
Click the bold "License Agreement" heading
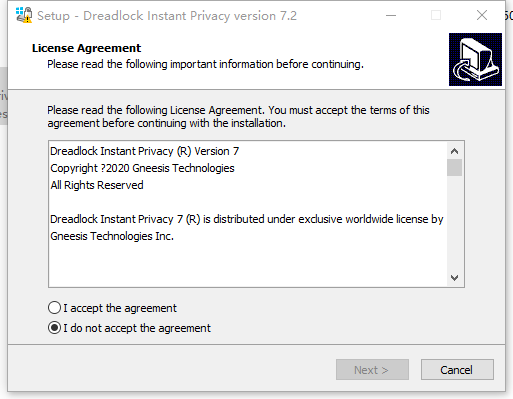pos(86,48)
